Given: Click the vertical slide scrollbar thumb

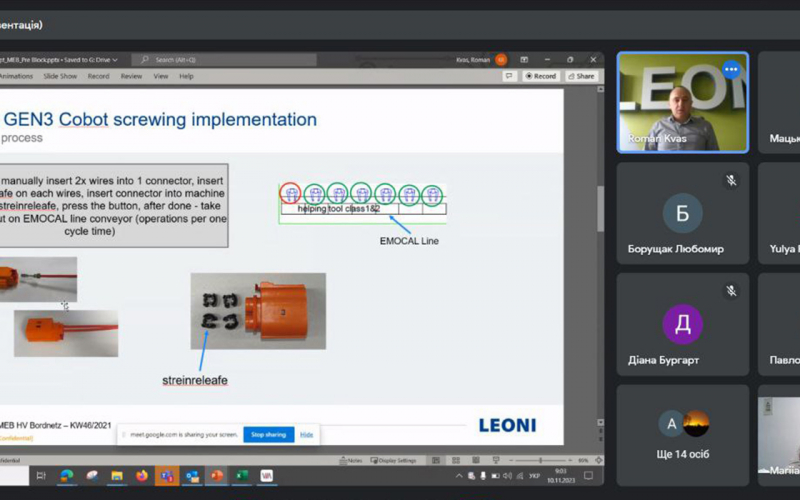Looking at the screenshot, I should [601, 209].
